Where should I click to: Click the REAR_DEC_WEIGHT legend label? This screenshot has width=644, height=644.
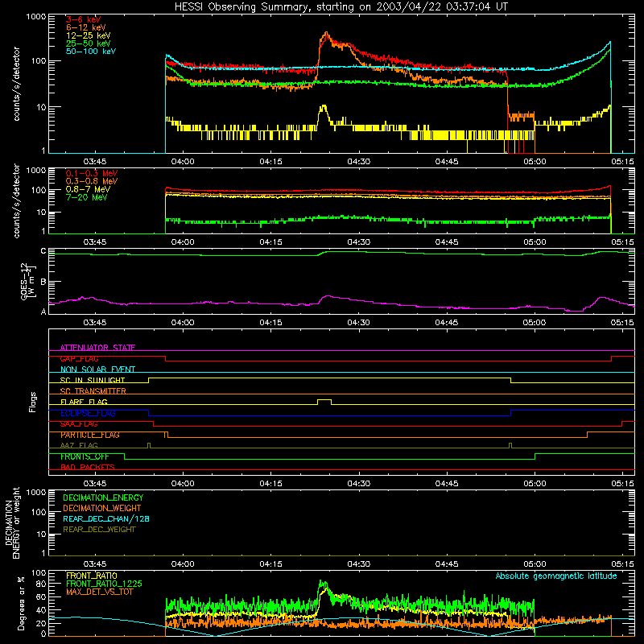[x=99, y=530]
